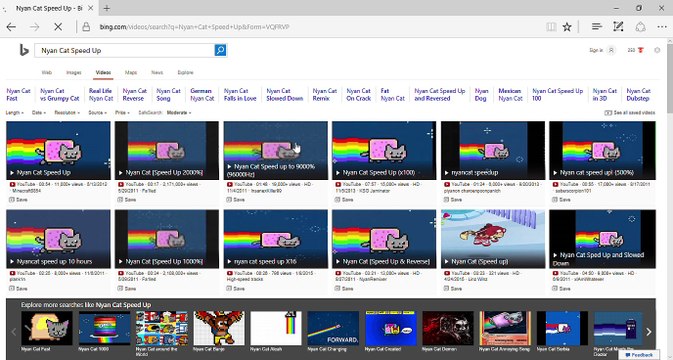Open German Nyan Cat suggestion
The width and height of the screenshot is (673, 360).
pyautogui.click(x=202, y=94)
